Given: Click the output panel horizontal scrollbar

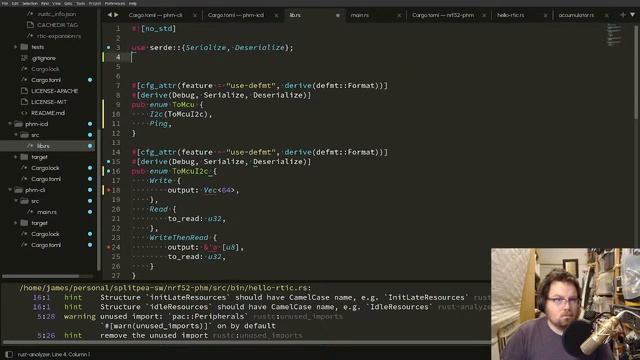Looking at the screenshot, I should (247, 342).
